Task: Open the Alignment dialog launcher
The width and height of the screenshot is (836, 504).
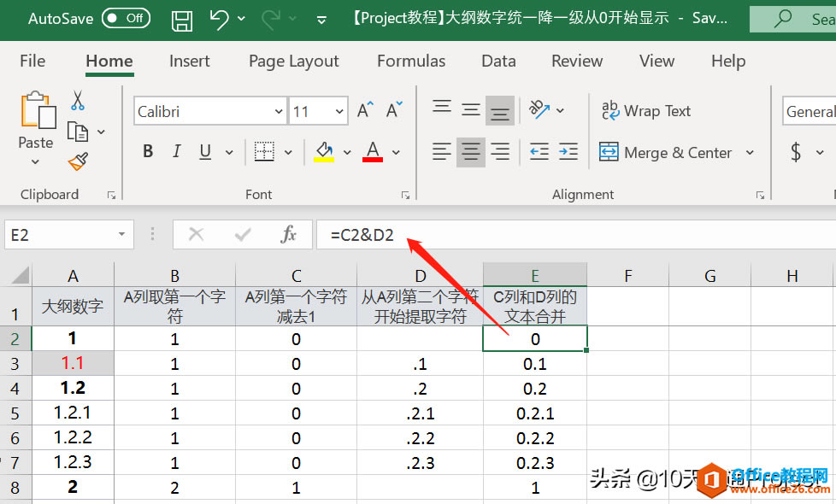Action: [760, 194]
